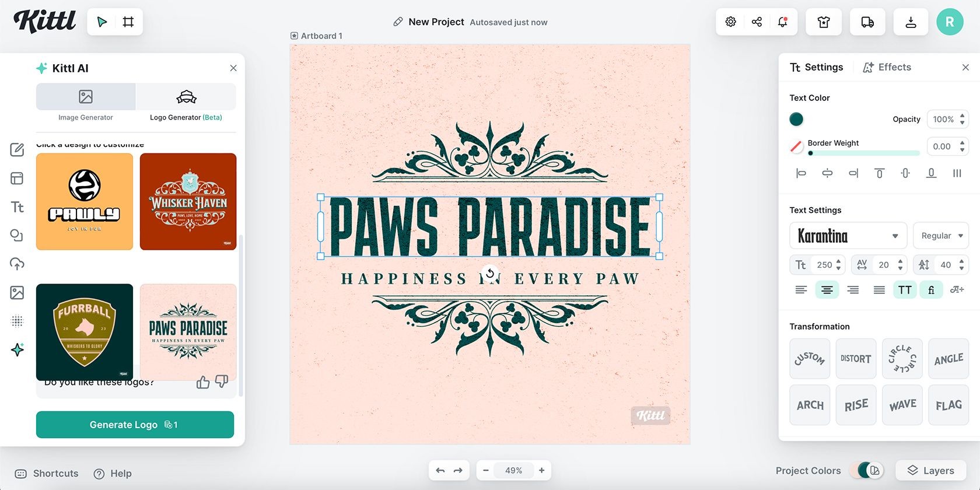The width and height of the screenshot is (980, 490).
Task: Click the share icon in top bar
Action: [x=757, y=22]
